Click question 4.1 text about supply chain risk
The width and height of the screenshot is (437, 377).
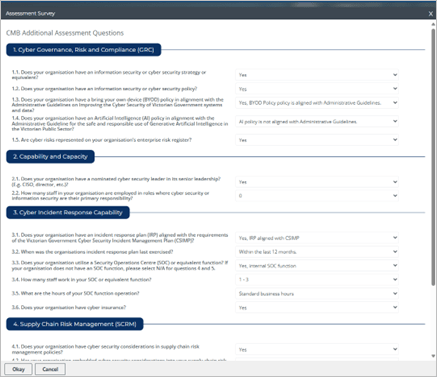(x=106, y=349)
